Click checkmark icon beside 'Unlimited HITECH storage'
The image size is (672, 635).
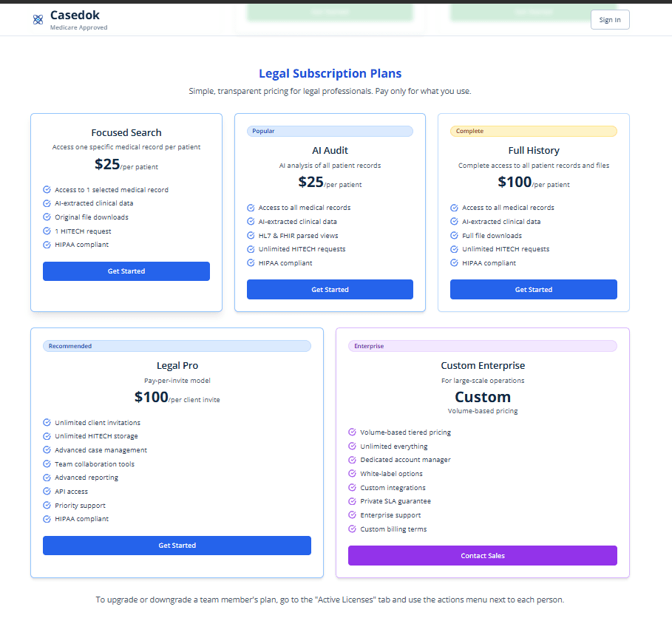tap(47, 436)
